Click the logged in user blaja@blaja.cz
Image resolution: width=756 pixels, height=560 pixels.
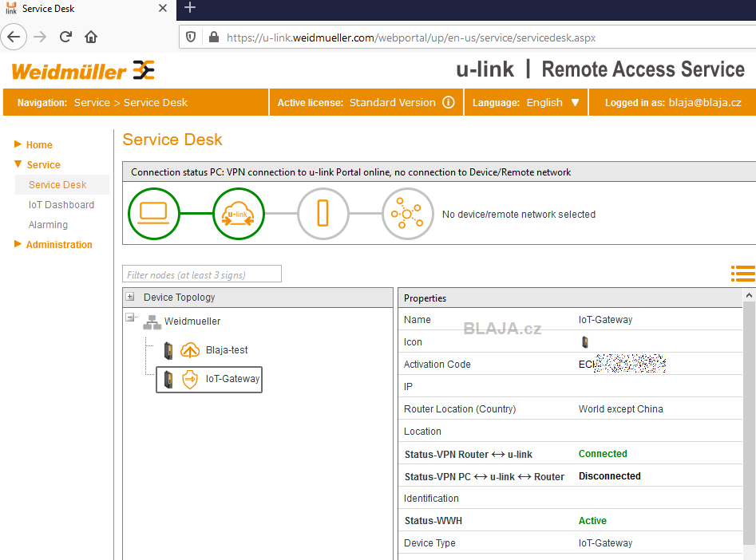[705, 103]
